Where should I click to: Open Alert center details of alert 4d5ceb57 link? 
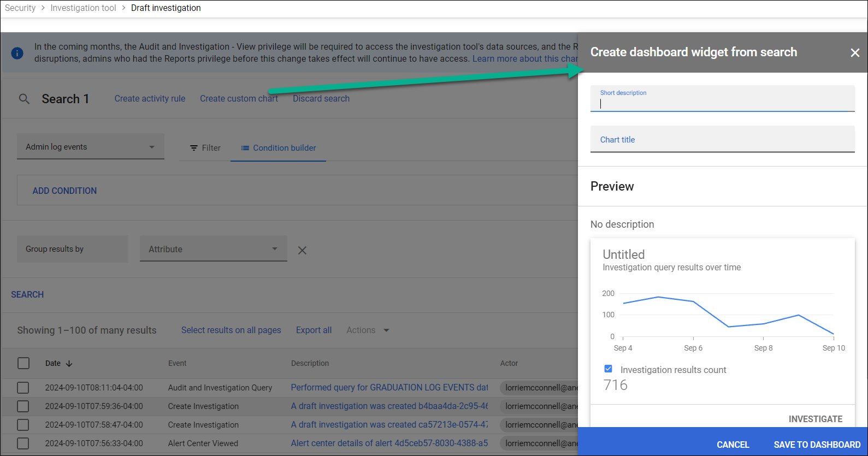389,443
